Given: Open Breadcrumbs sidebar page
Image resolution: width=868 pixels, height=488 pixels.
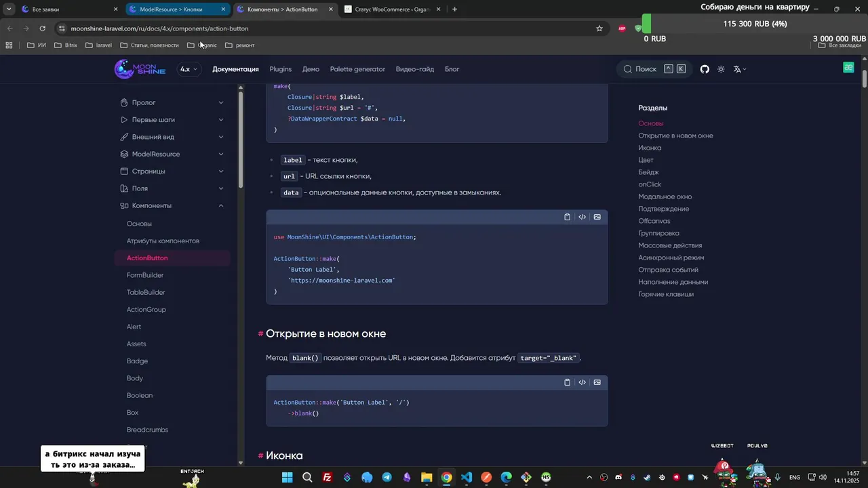Looking at the screenshot, I should point(147,430).
